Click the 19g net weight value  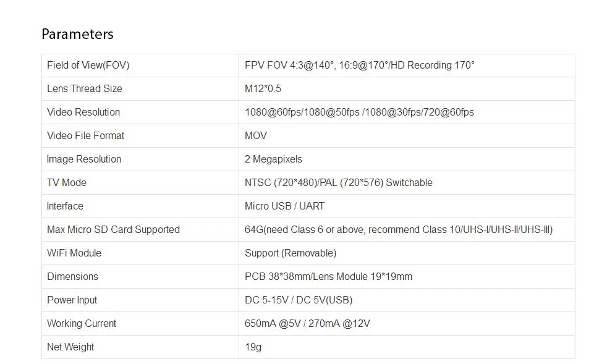point(253,347)
